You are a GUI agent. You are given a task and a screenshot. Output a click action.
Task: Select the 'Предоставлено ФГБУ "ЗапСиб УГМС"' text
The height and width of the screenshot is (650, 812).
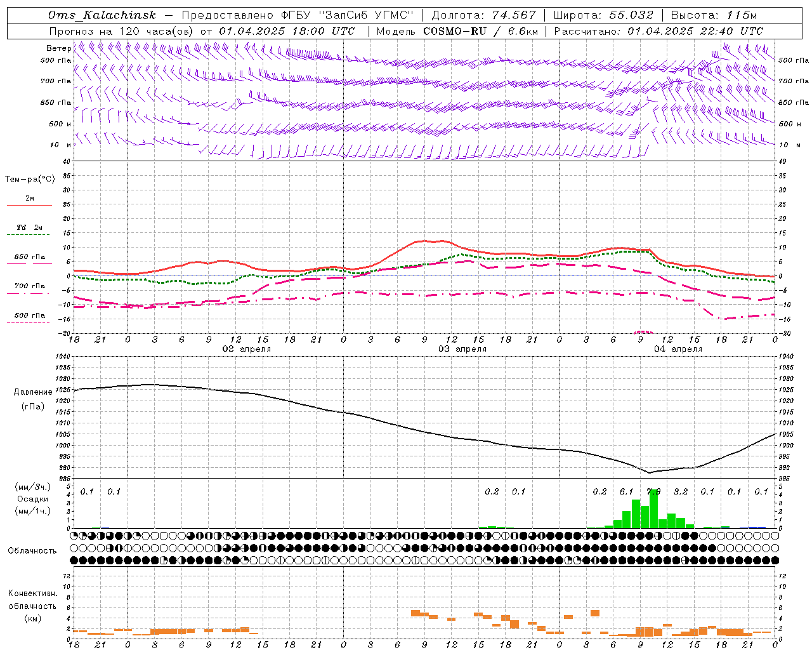pos(299,16)
